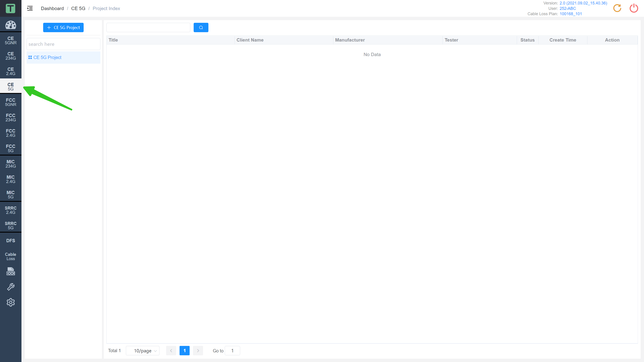Click the Manufacturer column header
644x362 pixels.
tap(388, 40)
